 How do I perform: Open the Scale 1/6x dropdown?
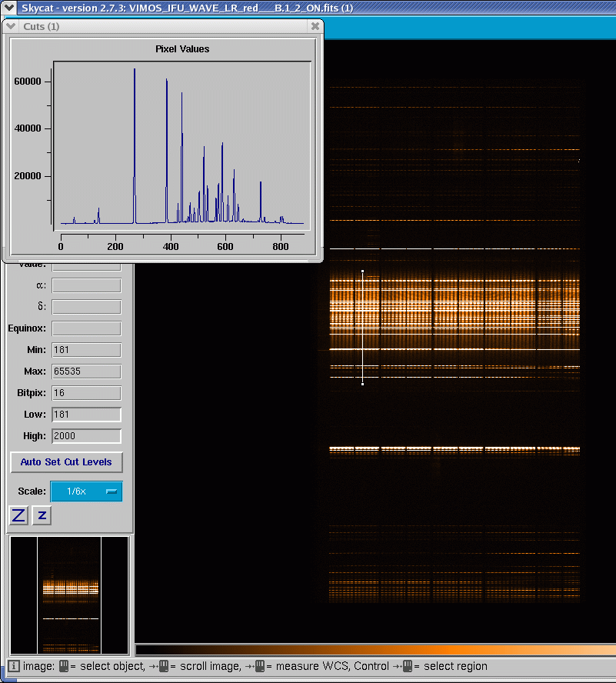[x=86, y=491]
